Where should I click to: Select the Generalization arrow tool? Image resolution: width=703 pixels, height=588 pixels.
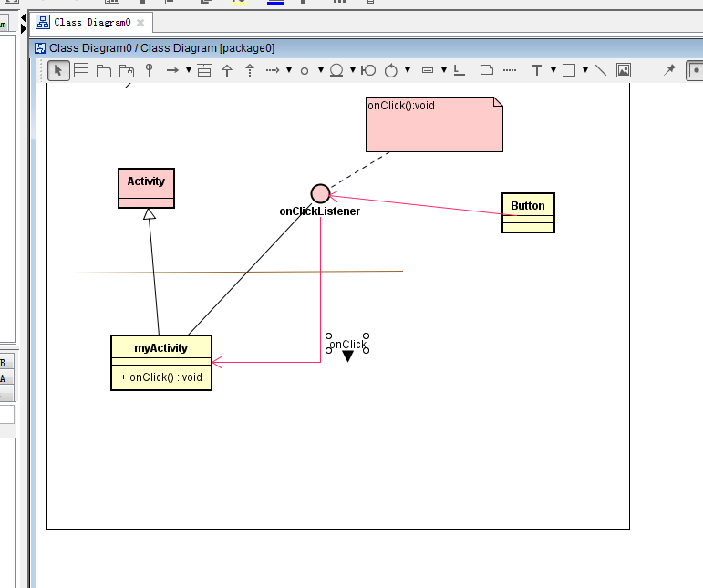pos(227,70)
